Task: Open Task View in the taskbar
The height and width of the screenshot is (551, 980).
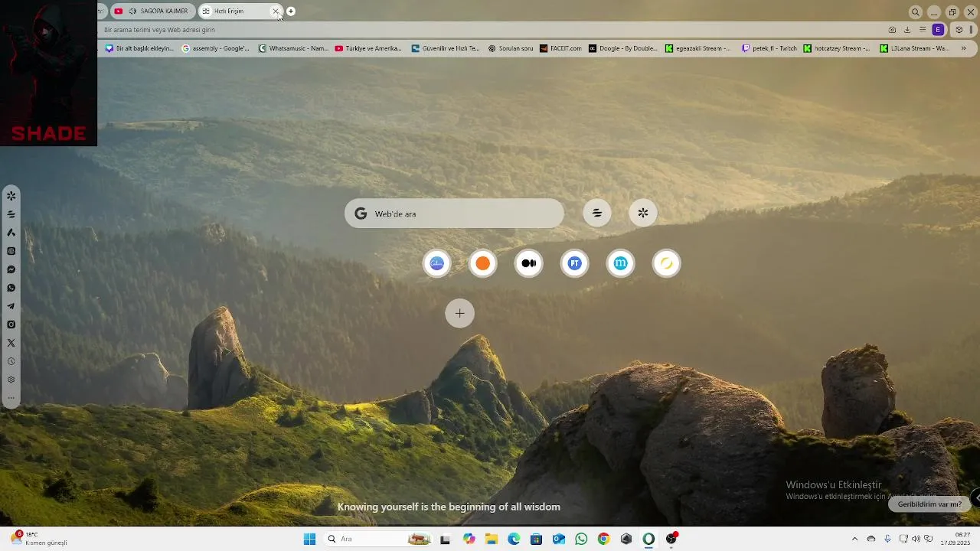Action: (x=445, y=539)
